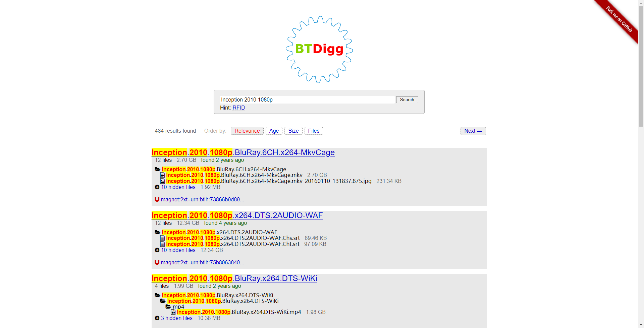Click 'found 4 years ago' text

coord(225,223)
